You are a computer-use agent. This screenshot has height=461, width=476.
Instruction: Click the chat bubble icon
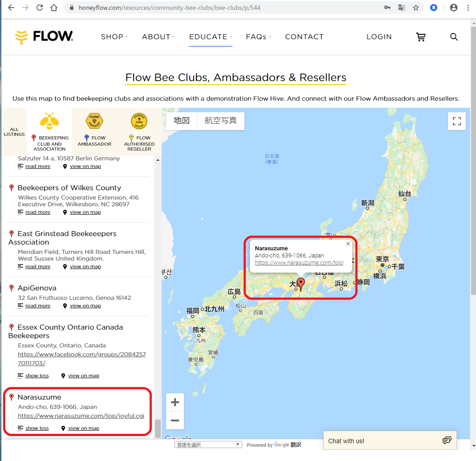point(447,441)
